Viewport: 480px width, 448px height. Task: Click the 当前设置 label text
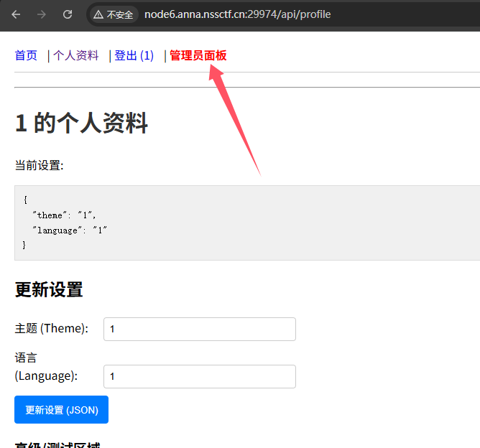pos(40,166)
